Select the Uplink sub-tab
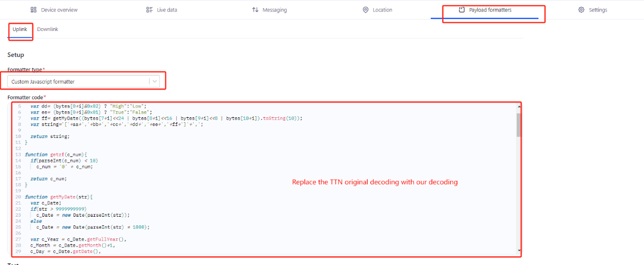 (20, 29)
